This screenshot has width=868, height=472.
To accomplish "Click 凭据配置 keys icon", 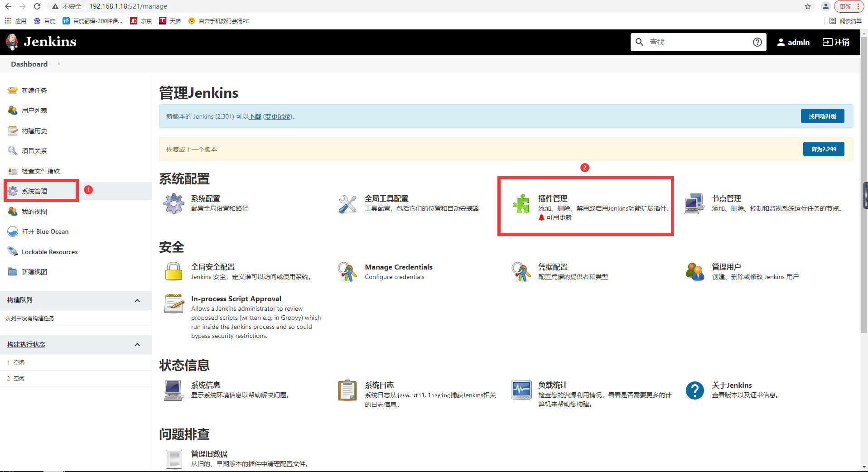I will pos(521,272).
